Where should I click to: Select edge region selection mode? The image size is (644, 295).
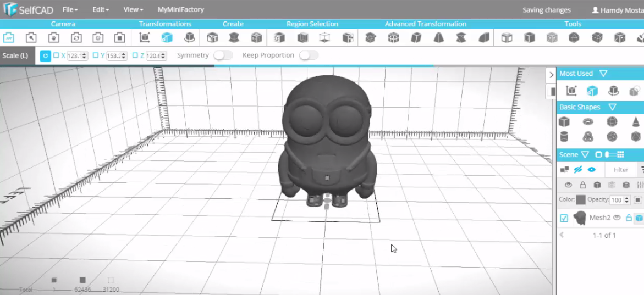pos(302,38)
